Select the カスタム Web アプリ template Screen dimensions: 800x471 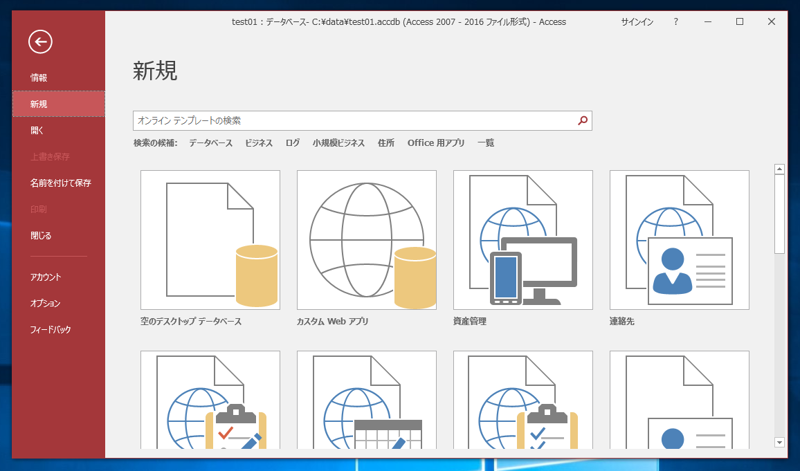tap(366, 240)
